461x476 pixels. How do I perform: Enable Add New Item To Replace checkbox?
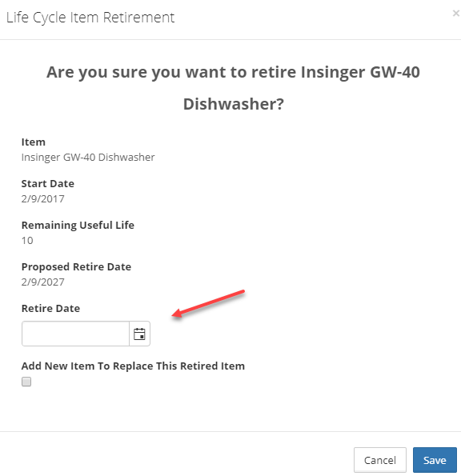tap(26, 382)
